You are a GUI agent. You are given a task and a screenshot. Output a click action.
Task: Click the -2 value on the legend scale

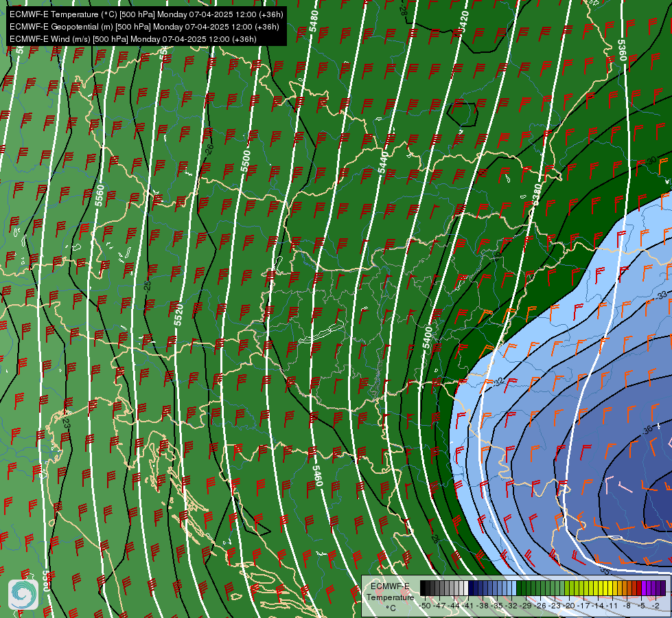point(656,606)
